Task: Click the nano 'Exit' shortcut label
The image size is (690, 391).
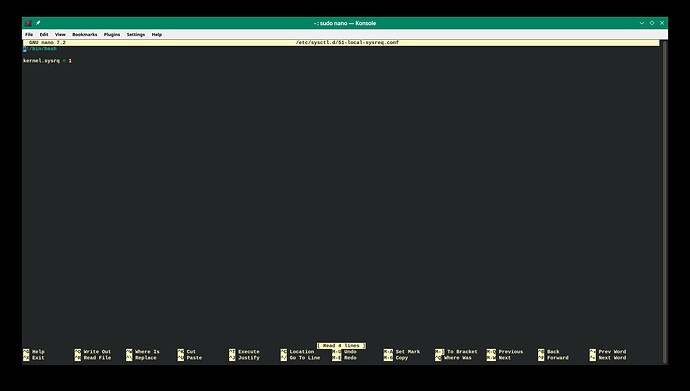Action: coord(38,358)
